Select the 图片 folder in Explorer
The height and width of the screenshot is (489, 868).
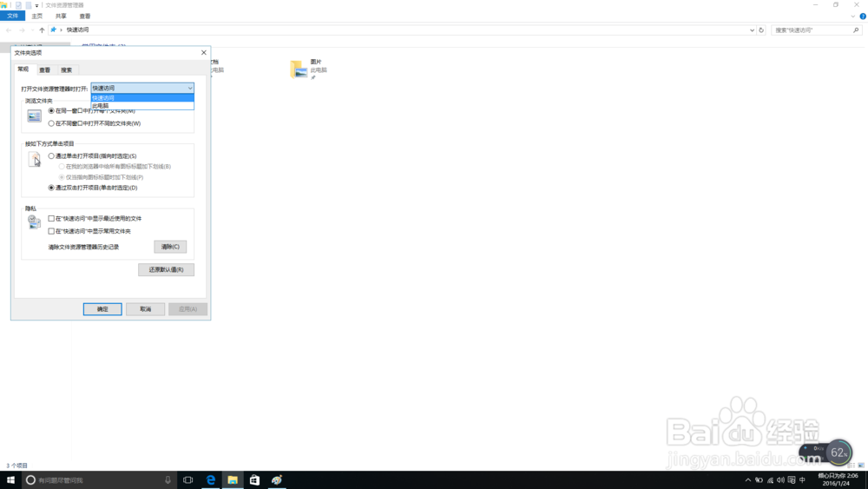[309, 69]
